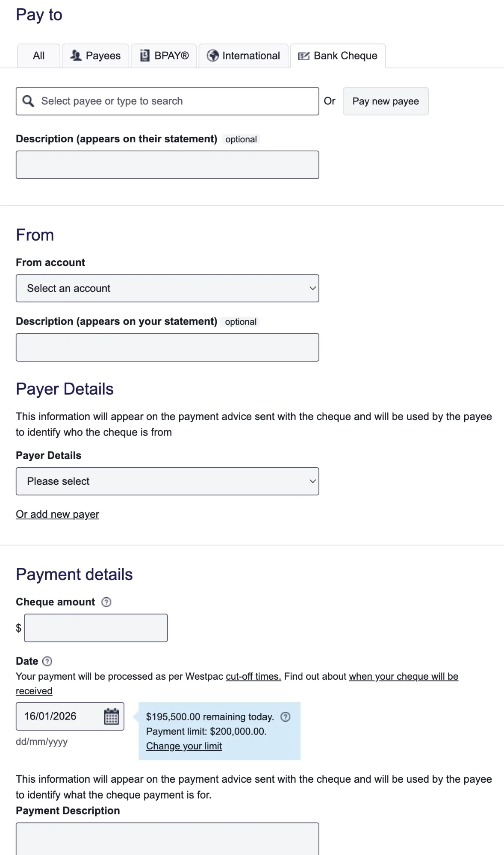Switch to the All tab
This screenshot has height=855, width=504.
(x=38, y=55)
